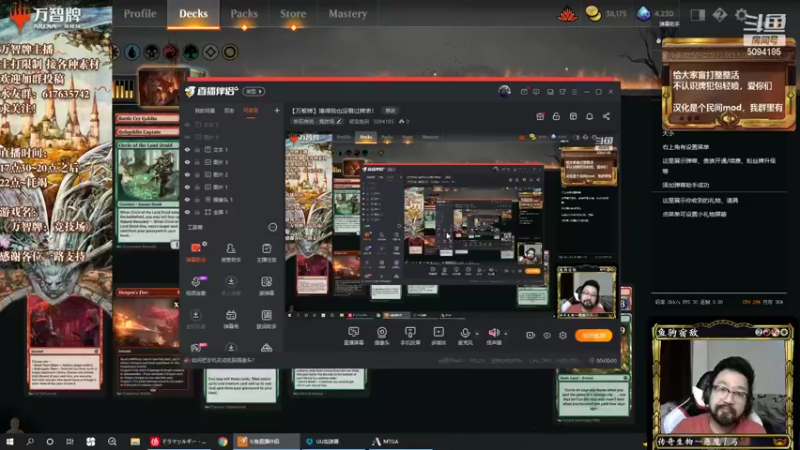Open the Mastery tab in MTG Arena
The width and height of the screenshot is (800, 450).
(347, 14)
